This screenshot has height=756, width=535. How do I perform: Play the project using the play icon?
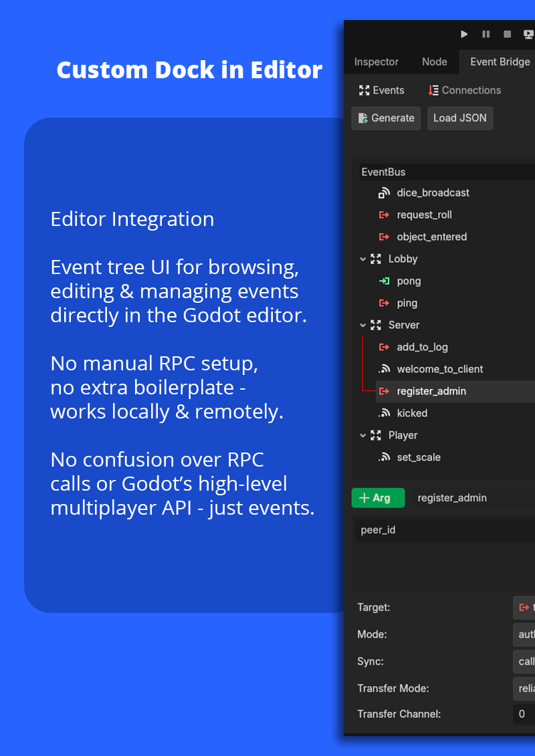(464, 34)
